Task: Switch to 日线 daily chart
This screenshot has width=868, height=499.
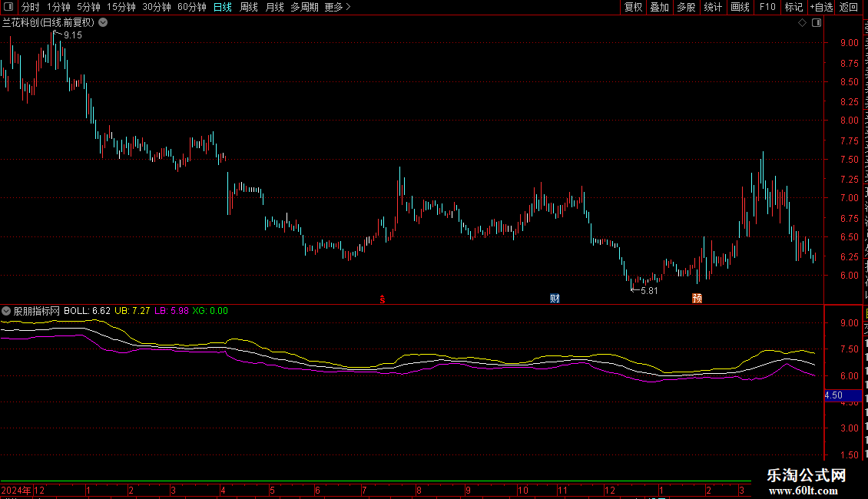Action: point(223,7)
